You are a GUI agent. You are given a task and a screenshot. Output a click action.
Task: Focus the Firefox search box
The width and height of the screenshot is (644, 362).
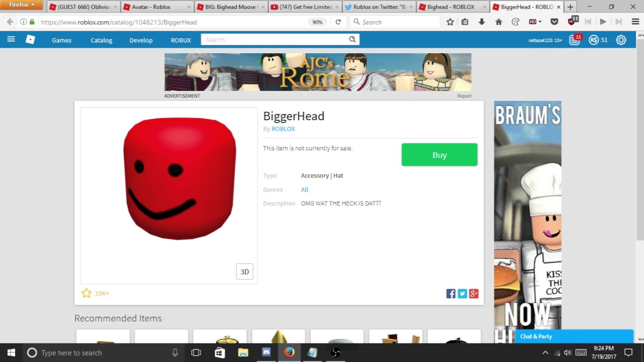pos(395,22)
